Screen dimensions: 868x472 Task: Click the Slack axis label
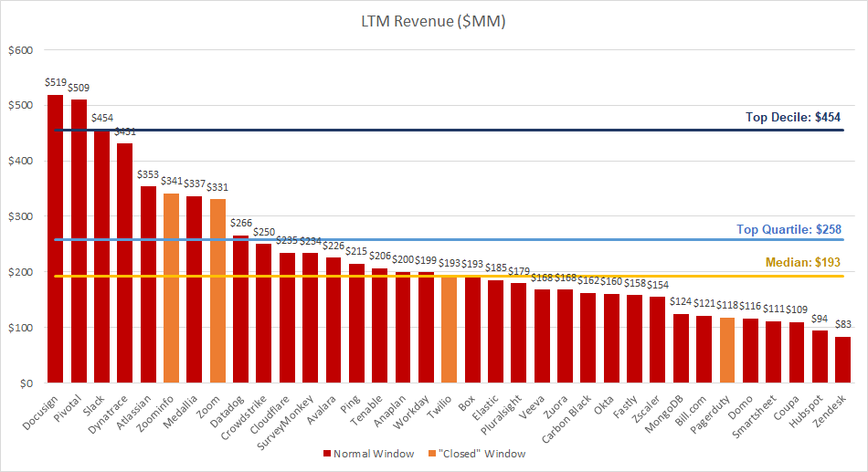(x=94, y=405)
